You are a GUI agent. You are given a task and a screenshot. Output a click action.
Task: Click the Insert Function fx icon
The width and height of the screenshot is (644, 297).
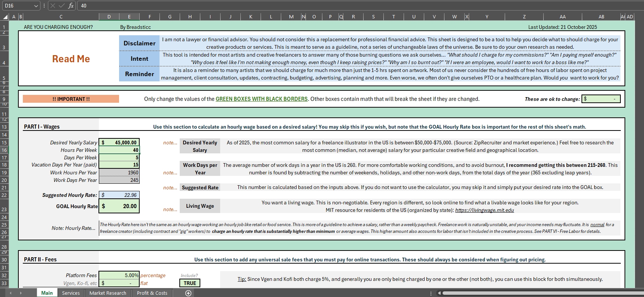click(71, 6)
